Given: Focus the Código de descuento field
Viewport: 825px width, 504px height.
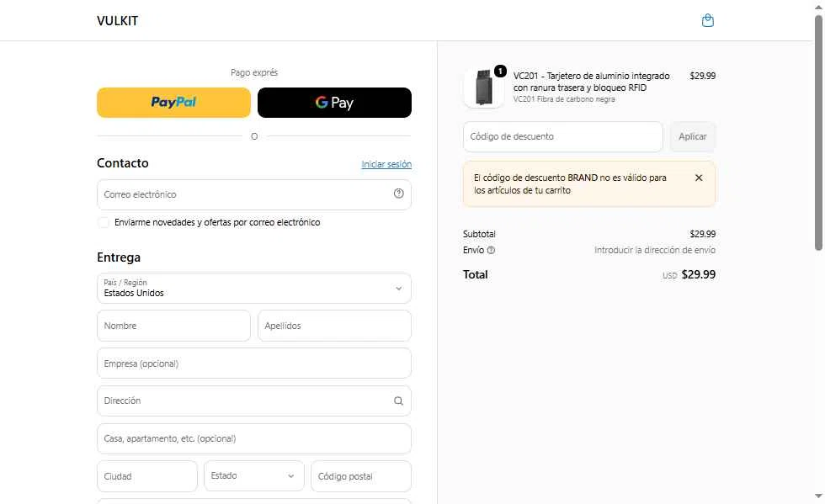Looking at the screenshot, I should 563,137.
